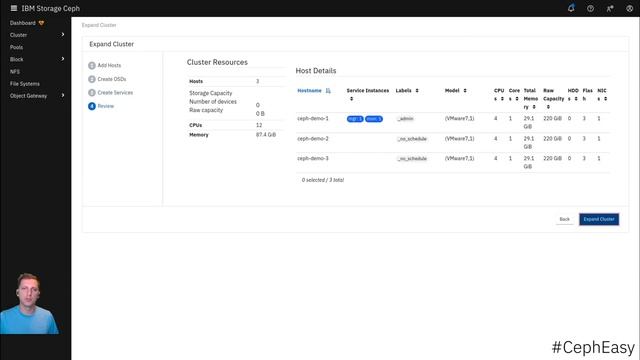640x360 pixels.
Task: Click the Memory 87.4 GiB value
Action: (266, 135)
